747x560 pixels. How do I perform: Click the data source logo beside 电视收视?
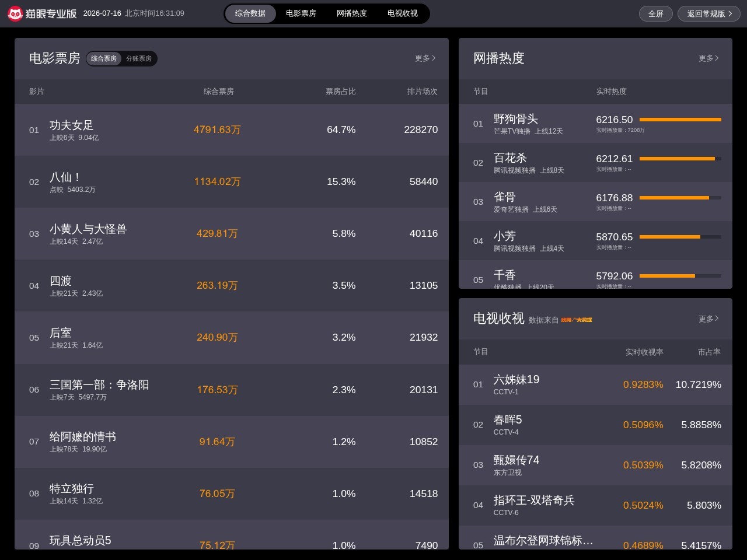(x=577, y=320)
